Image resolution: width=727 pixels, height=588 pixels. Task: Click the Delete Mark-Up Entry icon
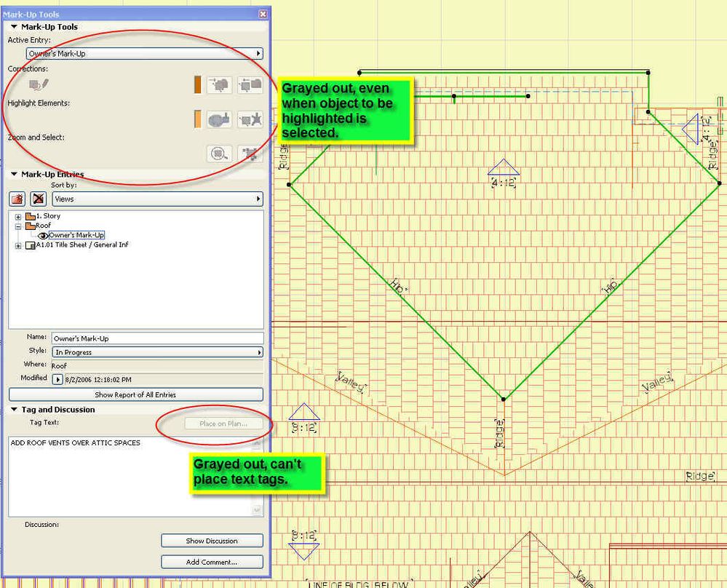point(38,199)
